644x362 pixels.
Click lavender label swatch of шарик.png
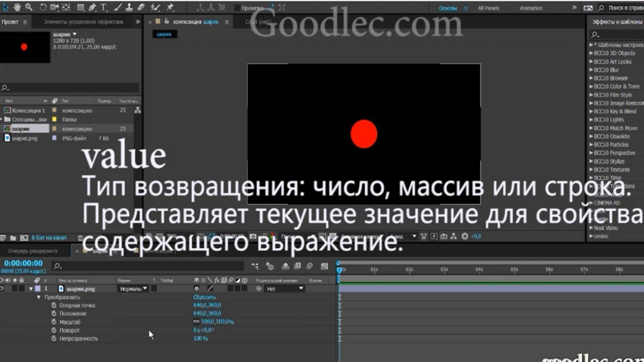tap(54, 138)
